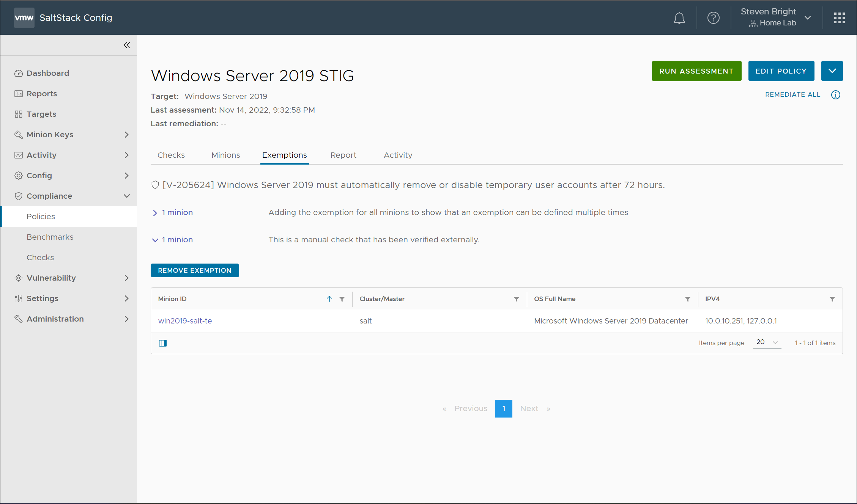
Task: Open dropdown arrow next to Edit Policy
Action: (x=832, y=71)
